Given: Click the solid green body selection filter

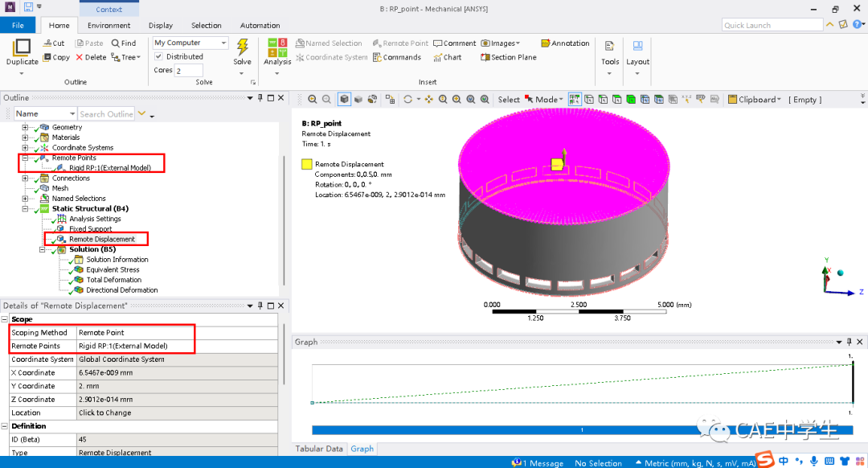Looking at the screenshot, I should (x=631, y=99).
